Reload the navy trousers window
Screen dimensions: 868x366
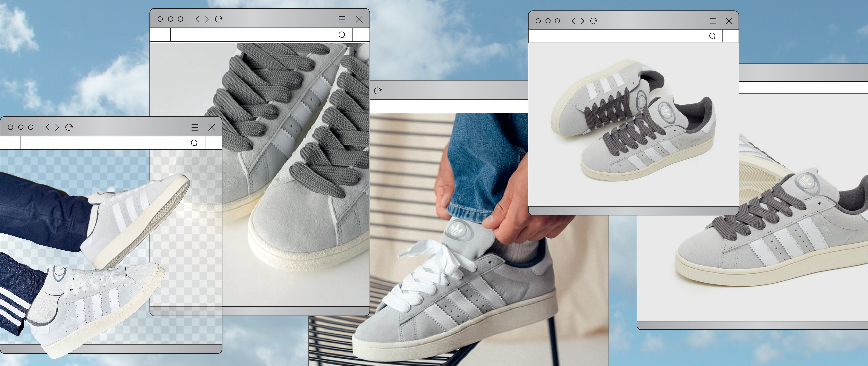click(69, 127)
